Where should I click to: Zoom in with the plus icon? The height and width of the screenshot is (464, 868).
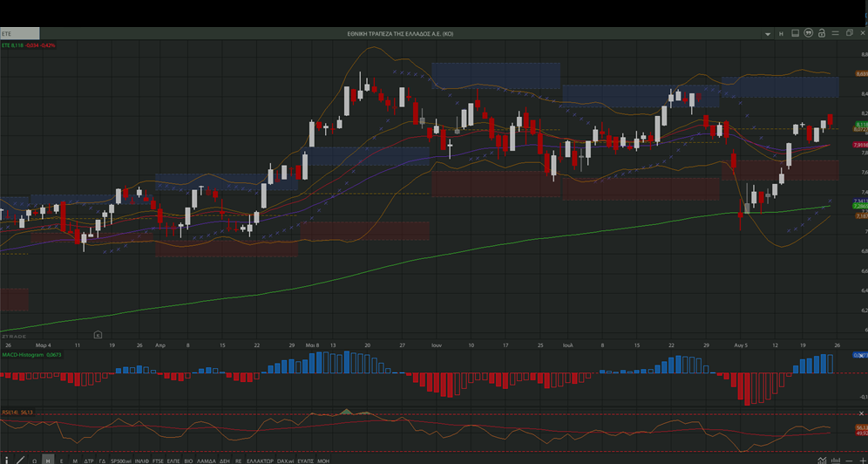[863, 461]
